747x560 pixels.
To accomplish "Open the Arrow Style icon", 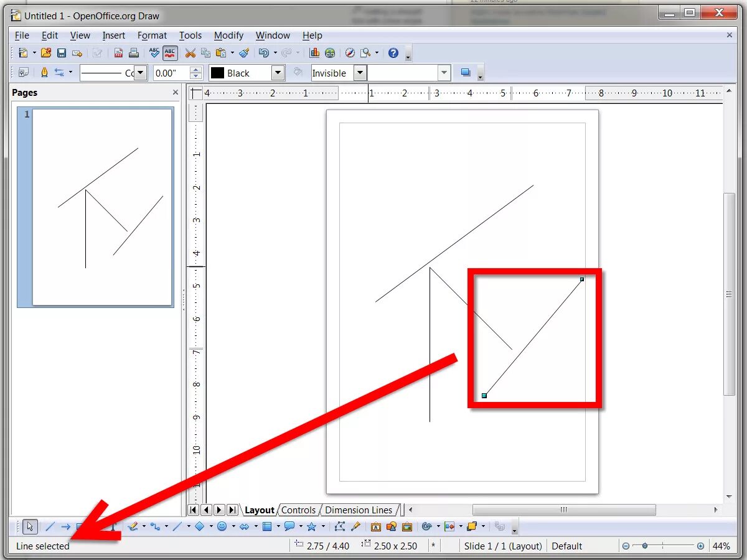I will [60, 73].
